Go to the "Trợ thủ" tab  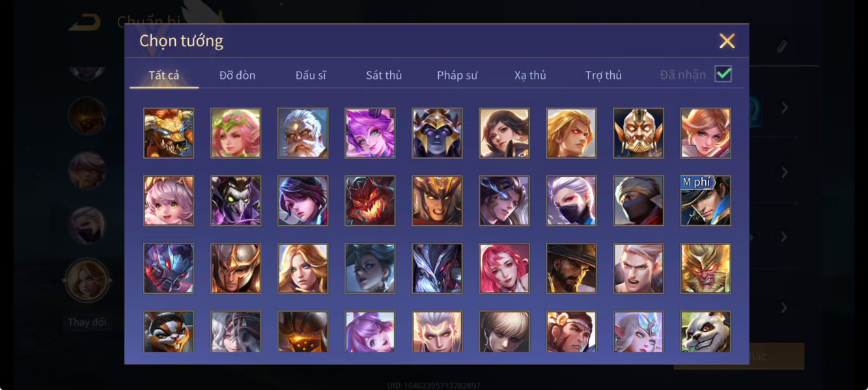tap(604, 76)
